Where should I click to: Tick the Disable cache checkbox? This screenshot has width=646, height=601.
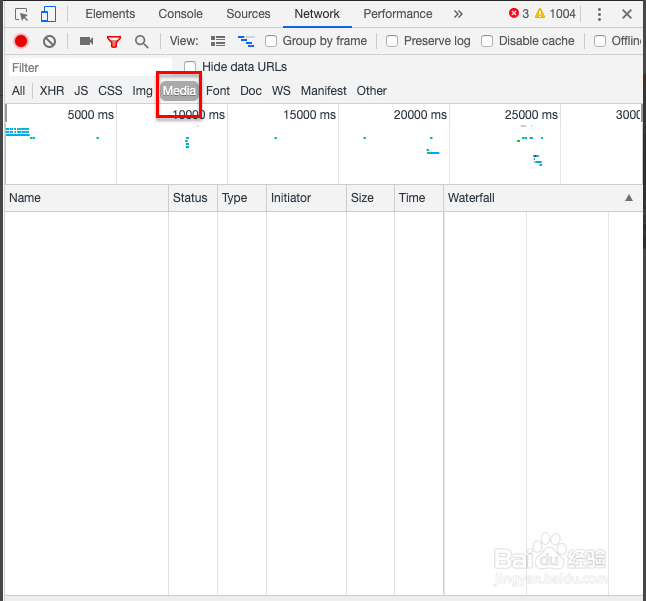(x=487, y=41)
